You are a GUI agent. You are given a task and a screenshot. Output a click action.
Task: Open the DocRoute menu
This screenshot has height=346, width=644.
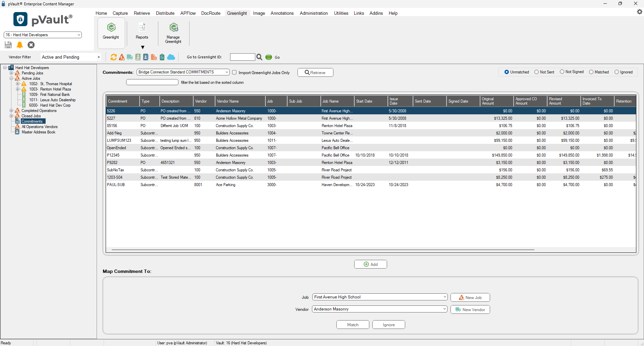tap(211, 13)
